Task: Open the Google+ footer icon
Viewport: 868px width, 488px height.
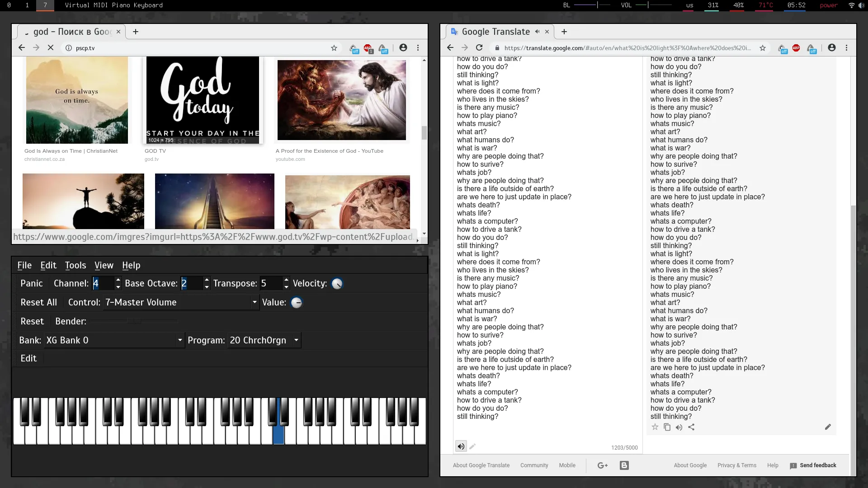Action: pos(603,465)
